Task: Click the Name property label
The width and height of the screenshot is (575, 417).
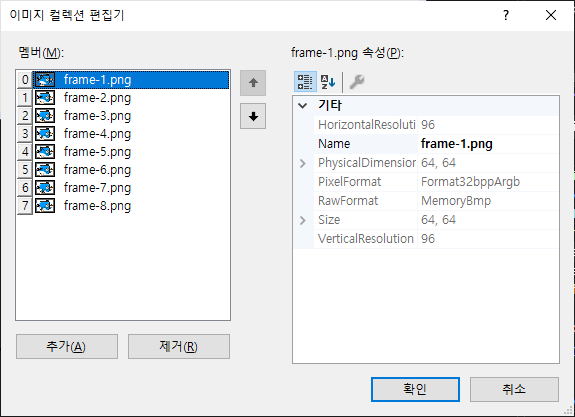Action: (334, 144)
